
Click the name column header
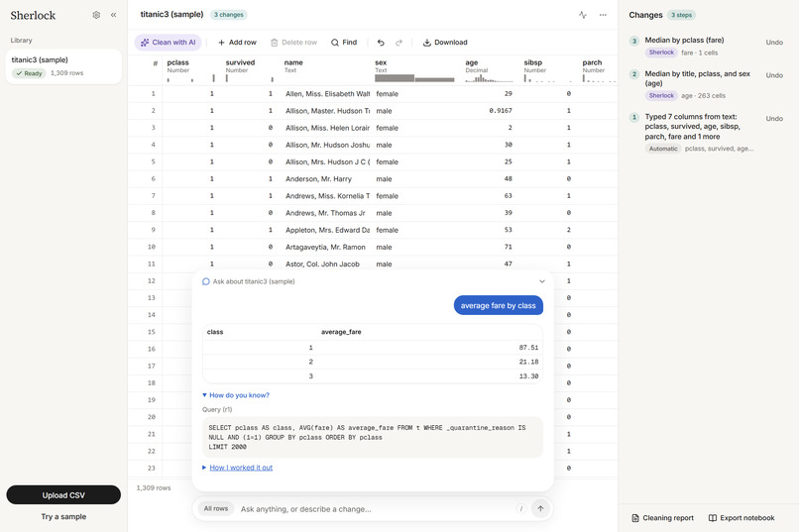coord(326,70)
